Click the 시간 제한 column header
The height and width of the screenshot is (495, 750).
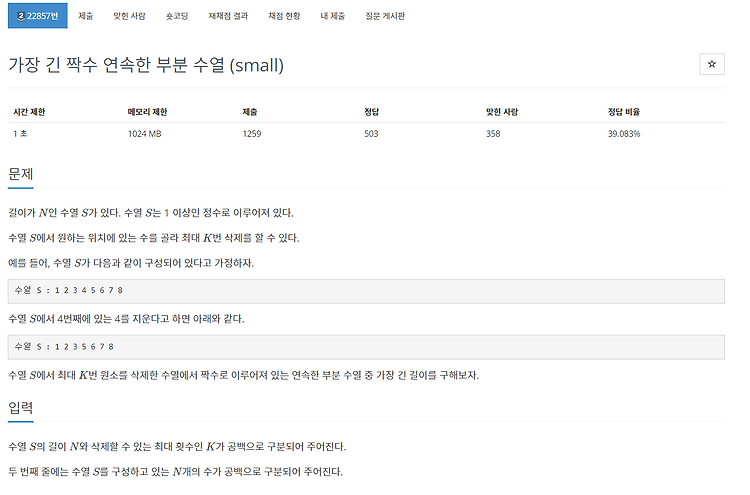click(x=29, y=112)
